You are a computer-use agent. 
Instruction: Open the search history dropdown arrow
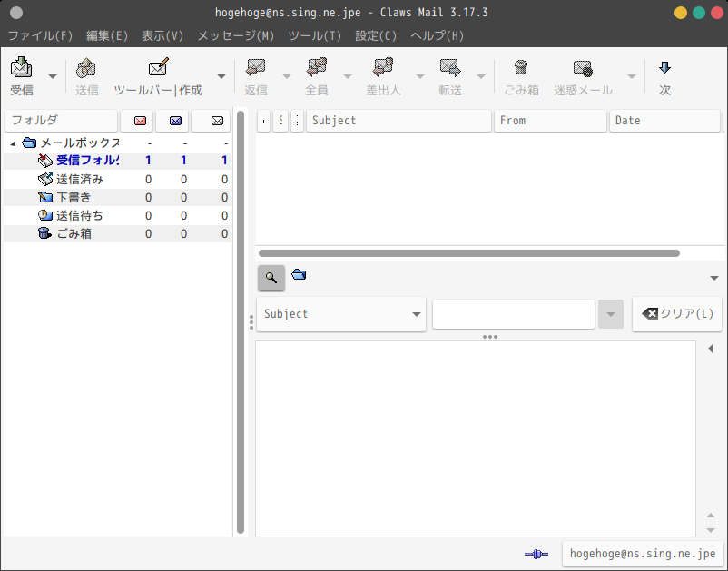pyautogui.click(x=611, y=314)
